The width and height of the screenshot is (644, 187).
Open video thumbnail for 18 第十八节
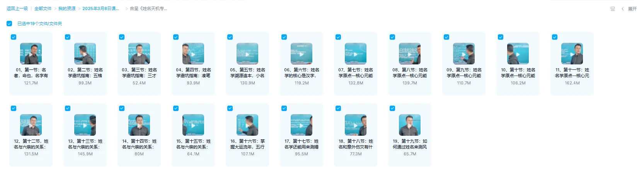point(356,125)
